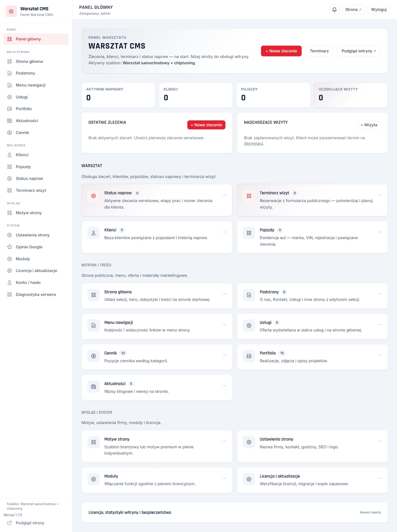Click the + Wizyta button
The image size is (397, 532).
pyautogui.click(x=369, y=125)
